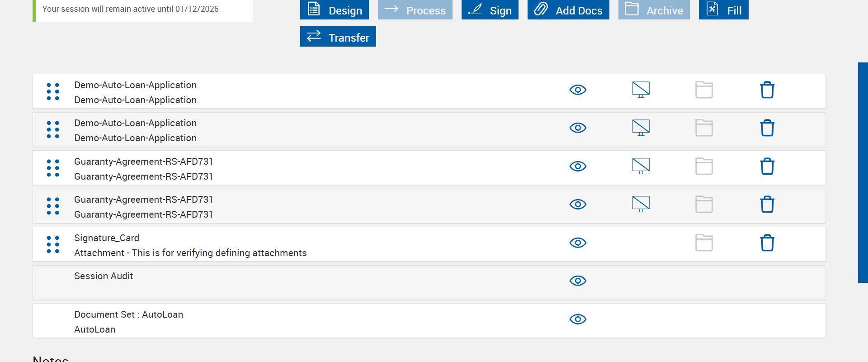Screen dimensions: 868x362
Task: Preview the Signature_Card attachment via eye icon
Action: point(578,243)
